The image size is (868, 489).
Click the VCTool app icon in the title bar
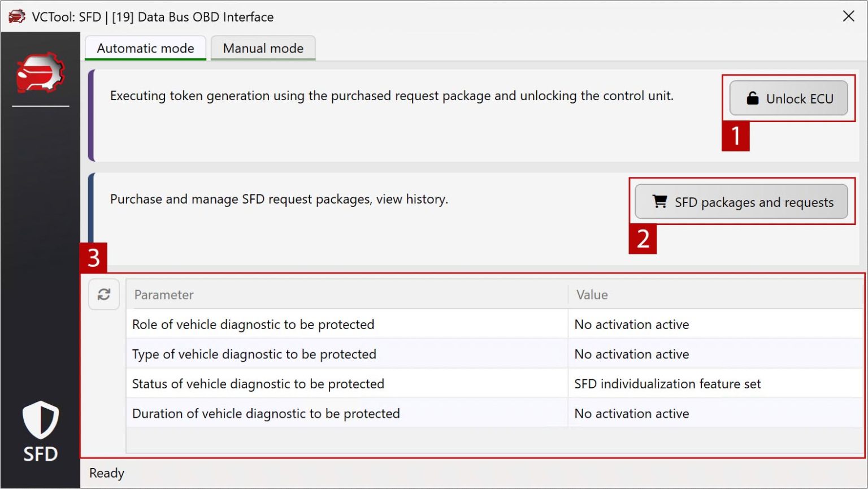(17, 17)
